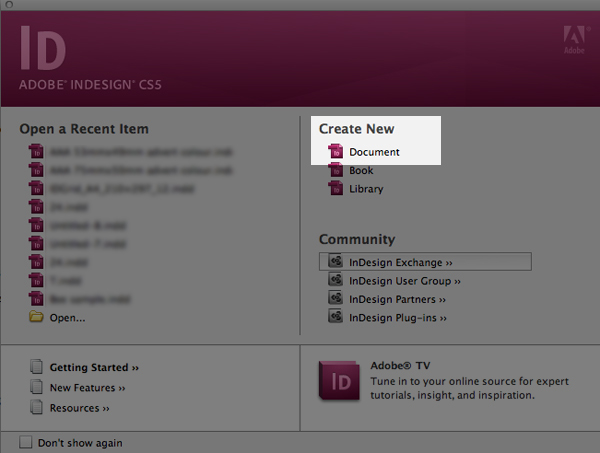Click the large ID logo in the banner
This screenshot has width=600, height=453.
click(43, 50)
